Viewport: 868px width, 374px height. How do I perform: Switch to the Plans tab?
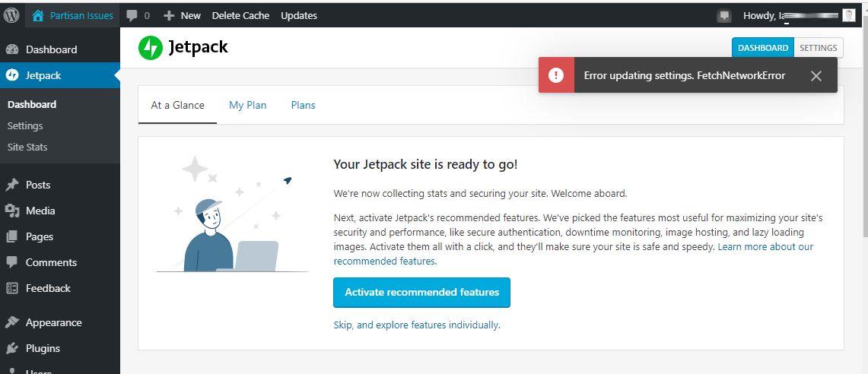pos(303,105)
